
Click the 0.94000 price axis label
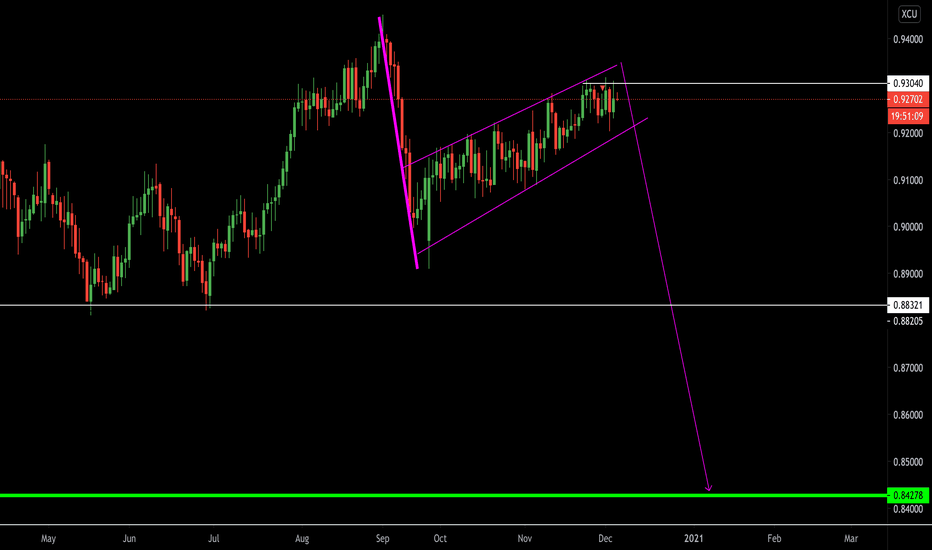(908, 39)
